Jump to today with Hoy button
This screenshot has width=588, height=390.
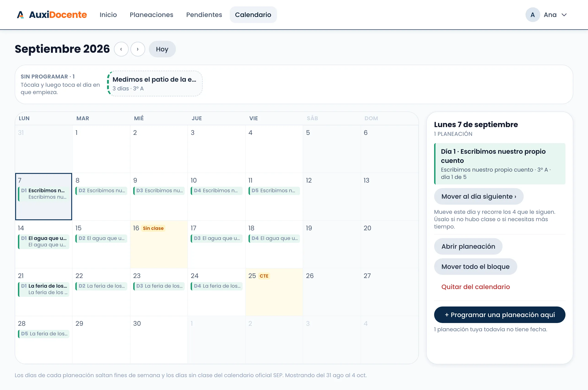click(x=162, y=49)
